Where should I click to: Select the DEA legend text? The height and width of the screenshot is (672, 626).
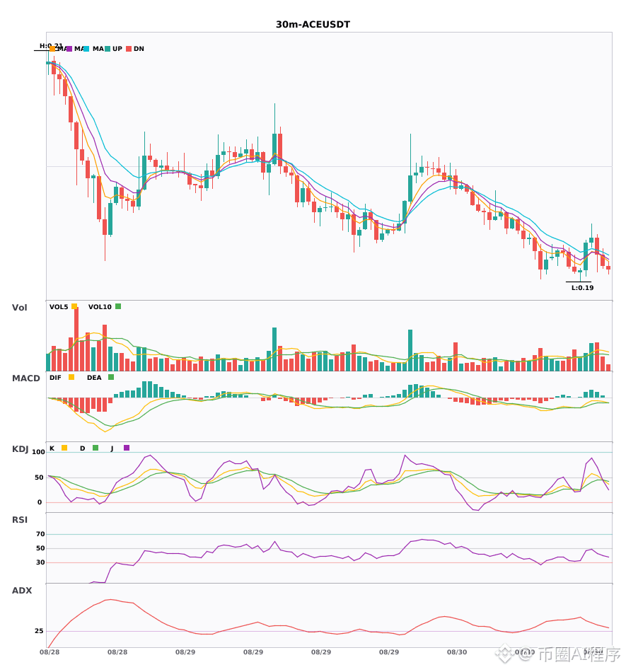click(94, 378)
